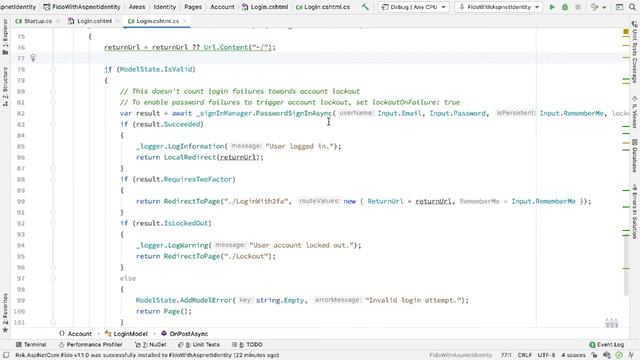
Task: Start debugging with the bug icon
Action: pos(565,7)
